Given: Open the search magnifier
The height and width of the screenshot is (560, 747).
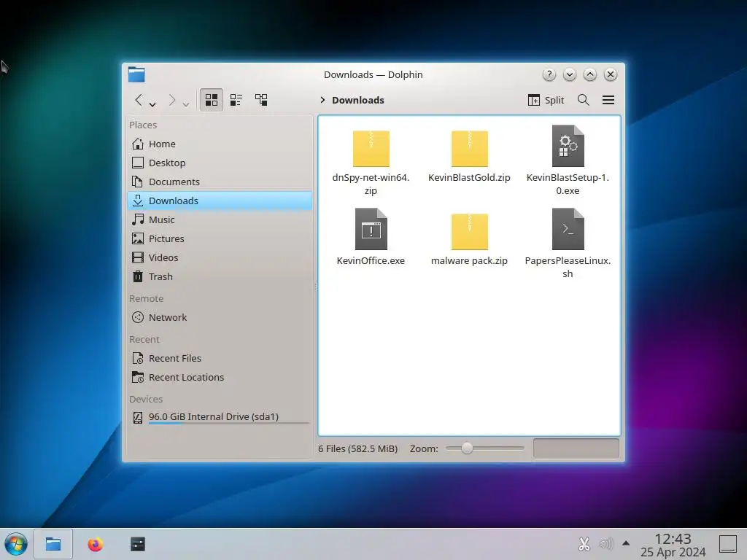Looking at the screenshot, I should click(x=583, y=100).
